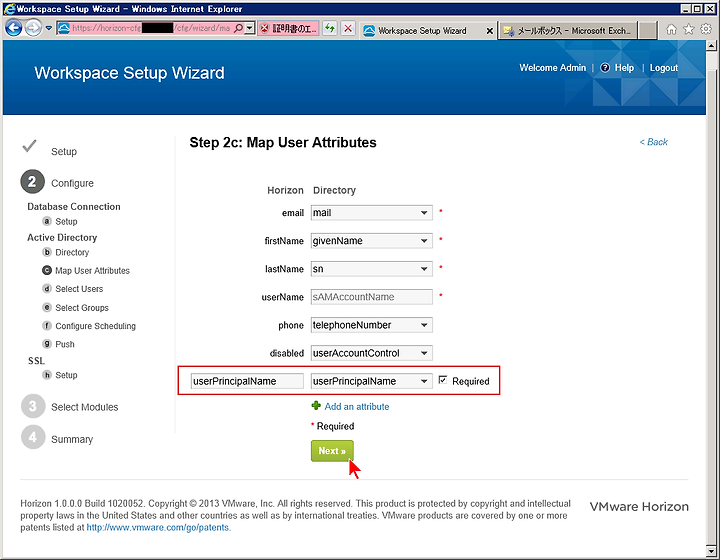Image resolution: width=720 pixels, height=560 pixels.
Task: Click step 4 Summary circle icon
Action: click(33, 437)
